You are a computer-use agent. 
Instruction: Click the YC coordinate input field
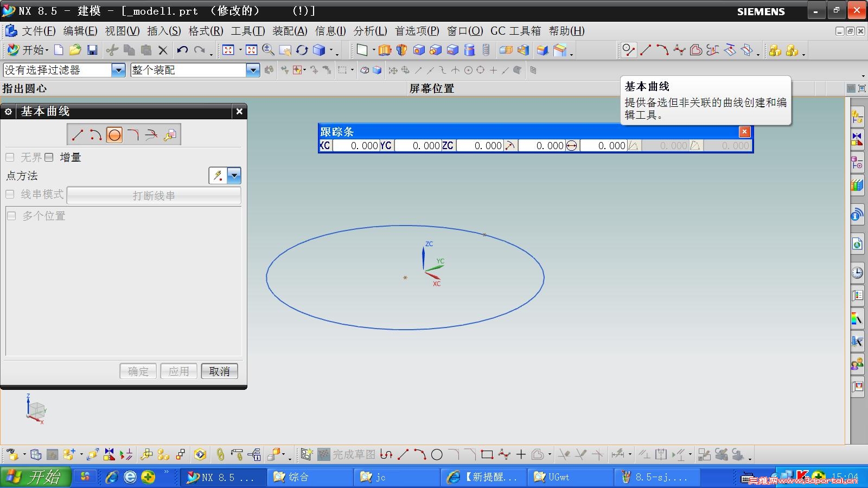click(417, 145)
